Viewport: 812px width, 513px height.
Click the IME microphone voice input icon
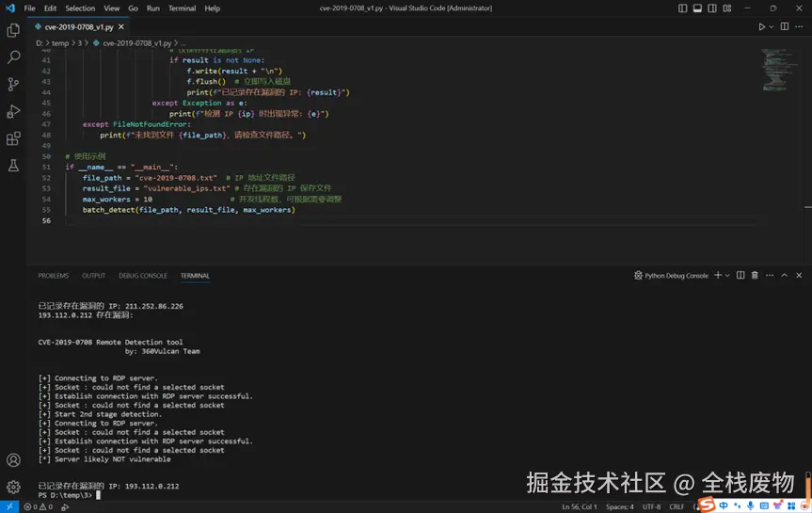(751, 505)
